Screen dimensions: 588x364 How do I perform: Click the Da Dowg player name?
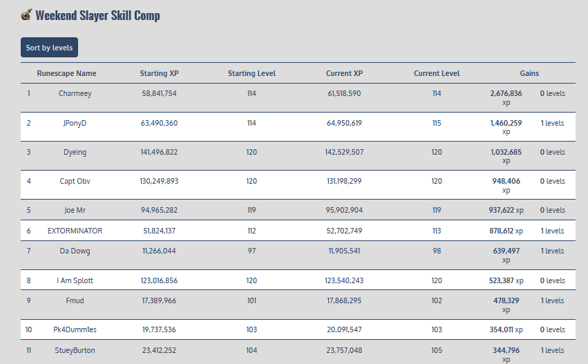[x=75, y=251]
